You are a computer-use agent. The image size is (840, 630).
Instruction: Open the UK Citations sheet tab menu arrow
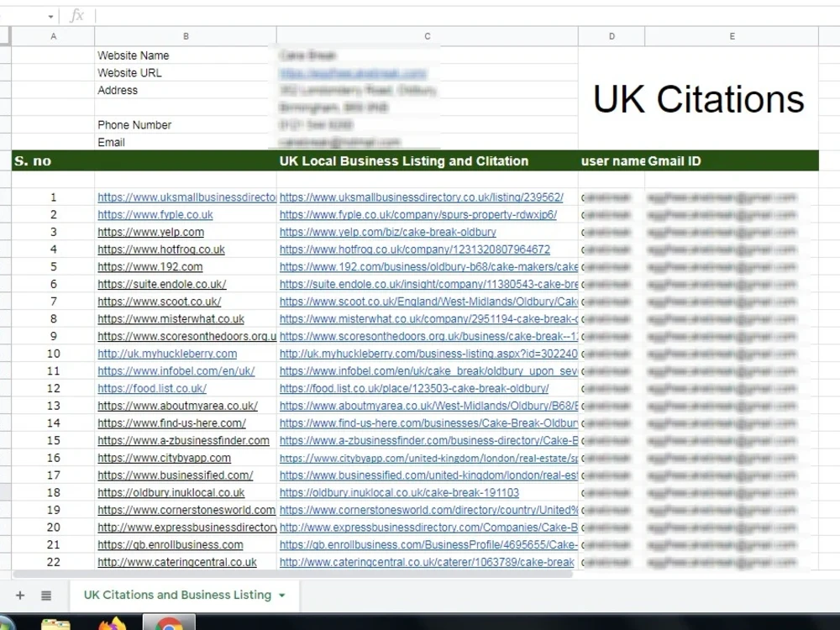281,596
